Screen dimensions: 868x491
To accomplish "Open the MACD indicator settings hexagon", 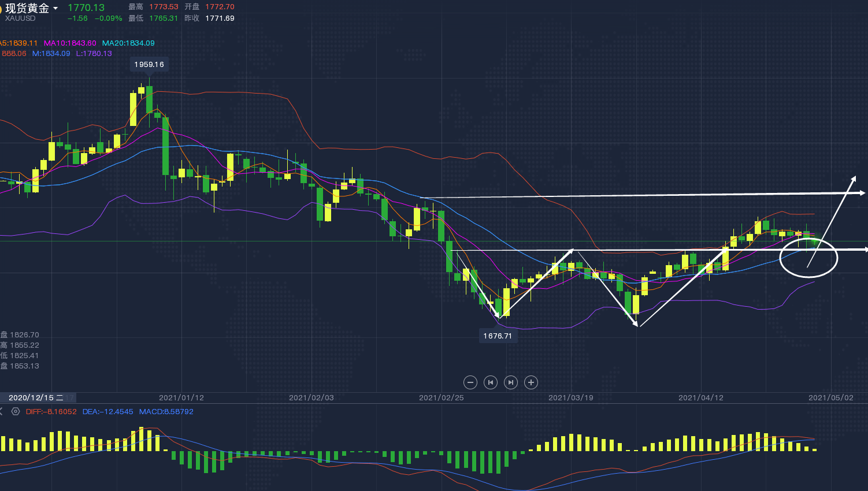I will coord(16,412).
